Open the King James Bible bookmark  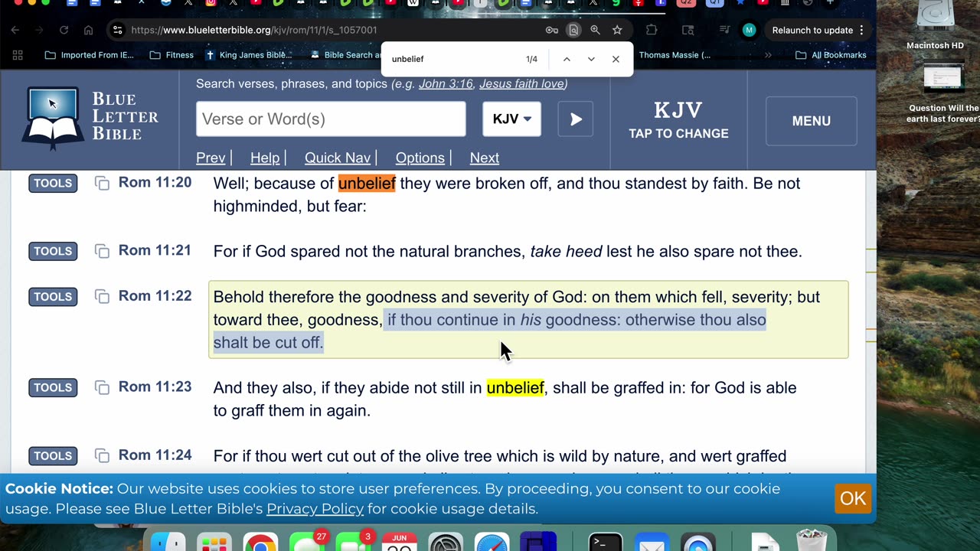click(250, 55)
